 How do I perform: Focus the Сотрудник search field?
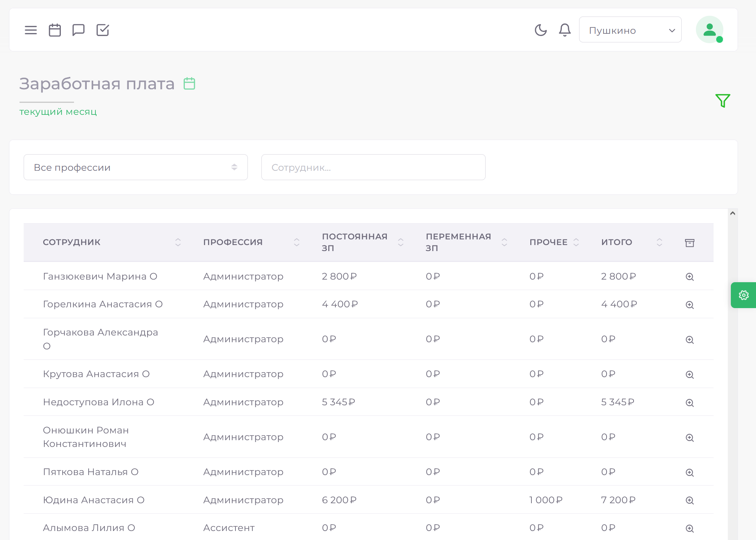[x=373, y=167]
